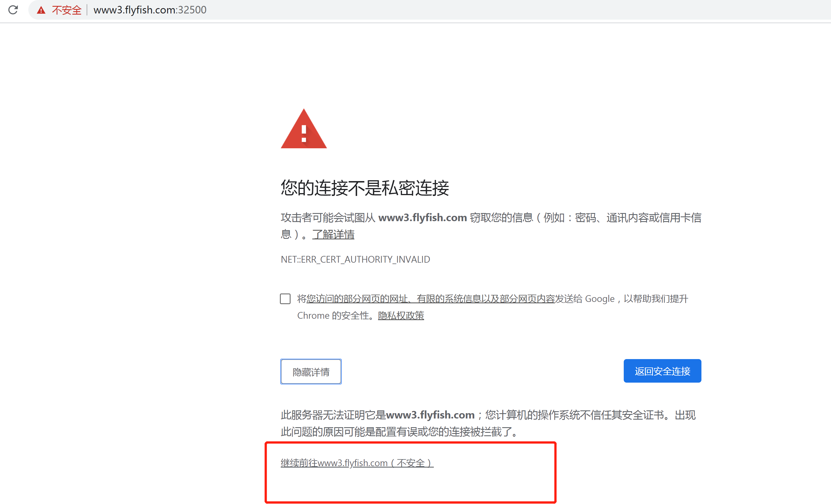Click the 隐藏详情 button

point(311,371)
